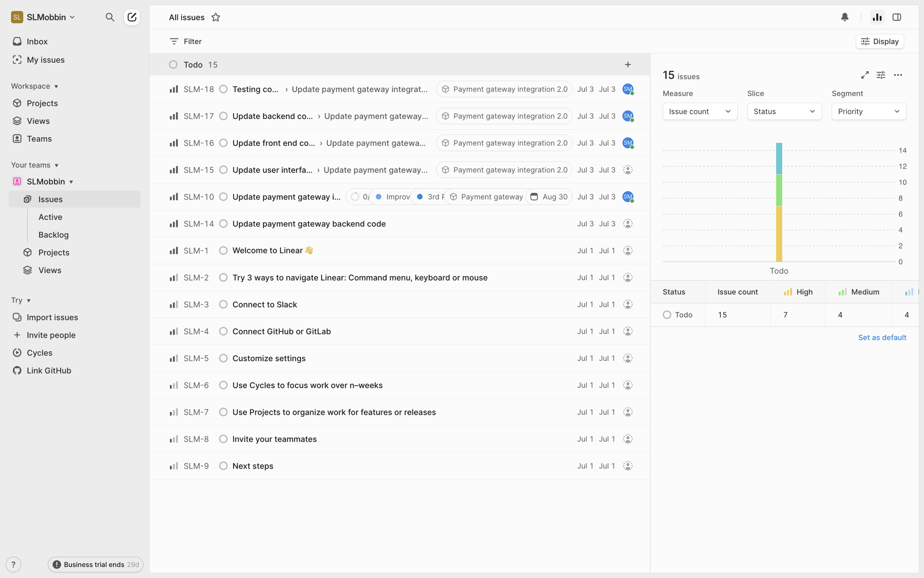This screenshot has width=924, height=578.
Task: Collapse the SLMobbin team tree
Action: point(71,182)
